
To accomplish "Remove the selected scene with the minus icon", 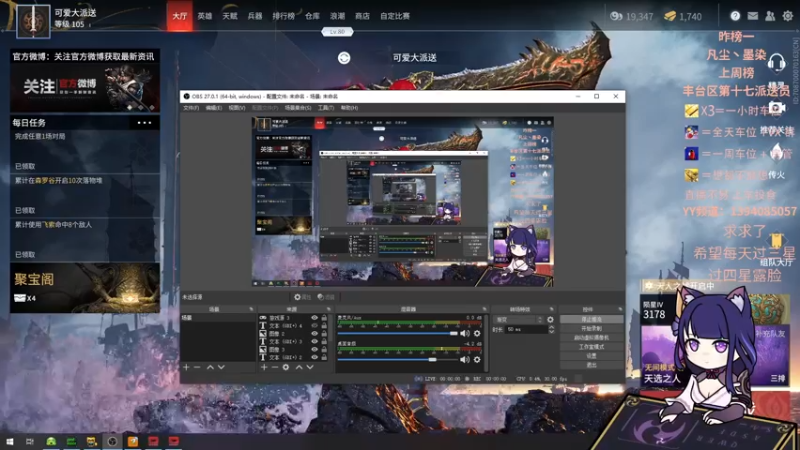I will [x=197, y=367].
